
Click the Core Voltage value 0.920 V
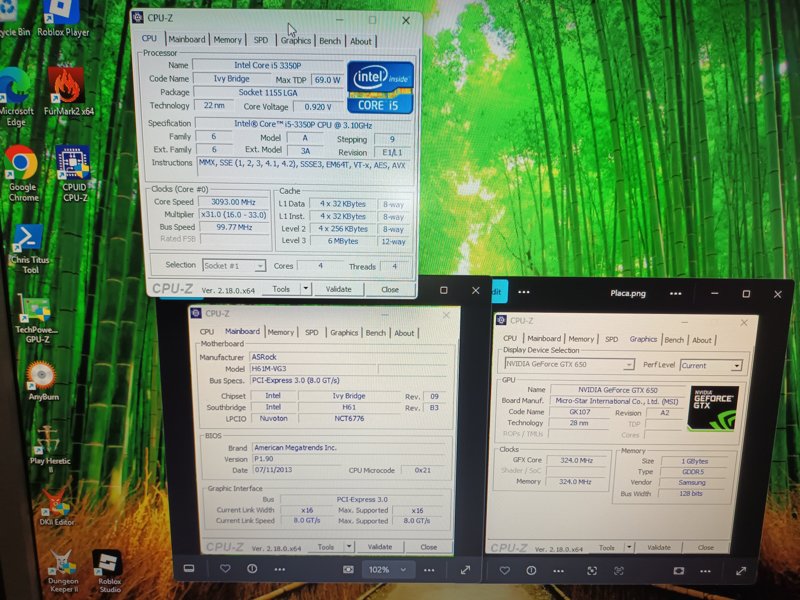coord(318,107)
